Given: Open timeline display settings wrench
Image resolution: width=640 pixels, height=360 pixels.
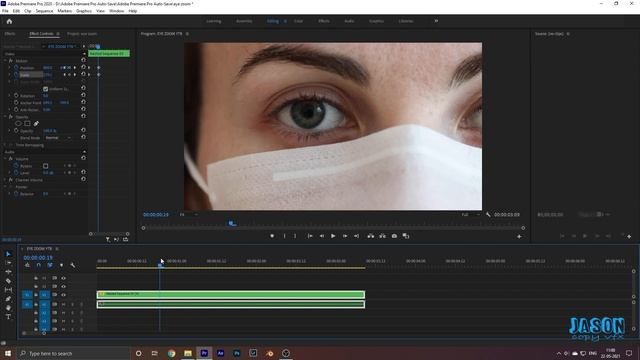Looking at the screenshot, I should (73, 265).
